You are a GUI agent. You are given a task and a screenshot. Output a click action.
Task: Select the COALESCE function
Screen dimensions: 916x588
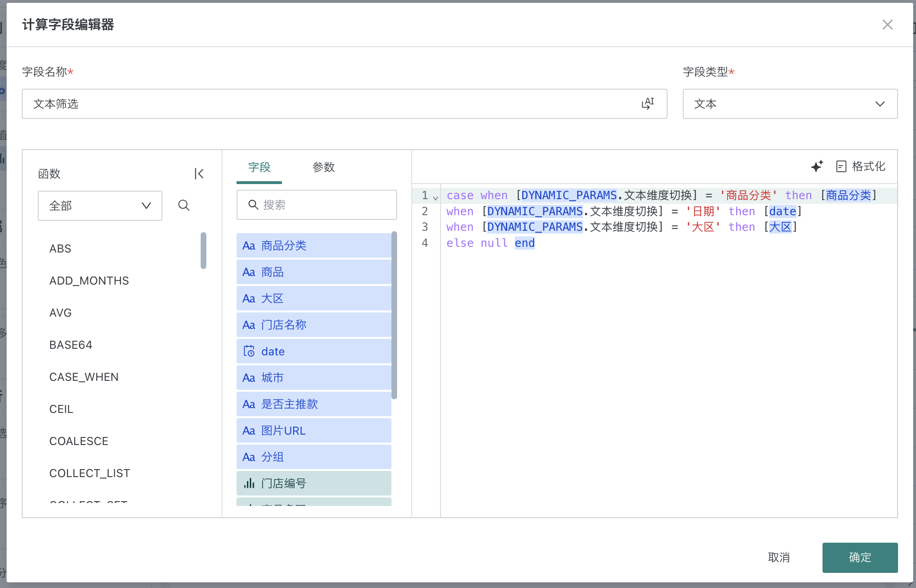coord(79,441)
